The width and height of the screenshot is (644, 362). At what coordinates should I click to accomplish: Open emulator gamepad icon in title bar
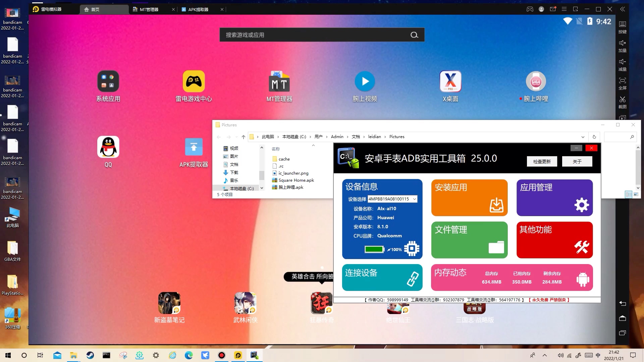pyautogui.click(x=530, y=9)
